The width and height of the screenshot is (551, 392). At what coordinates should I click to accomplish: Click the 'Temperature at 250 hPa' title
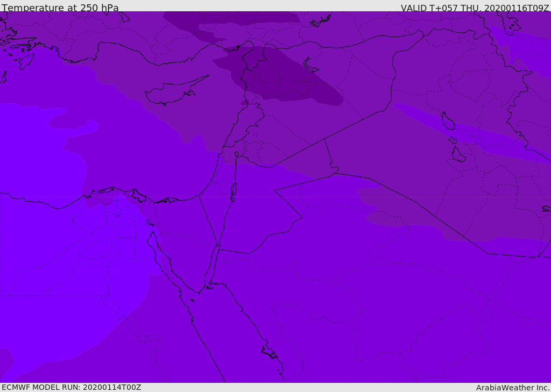pyautogui.click(x=60, y=8)
